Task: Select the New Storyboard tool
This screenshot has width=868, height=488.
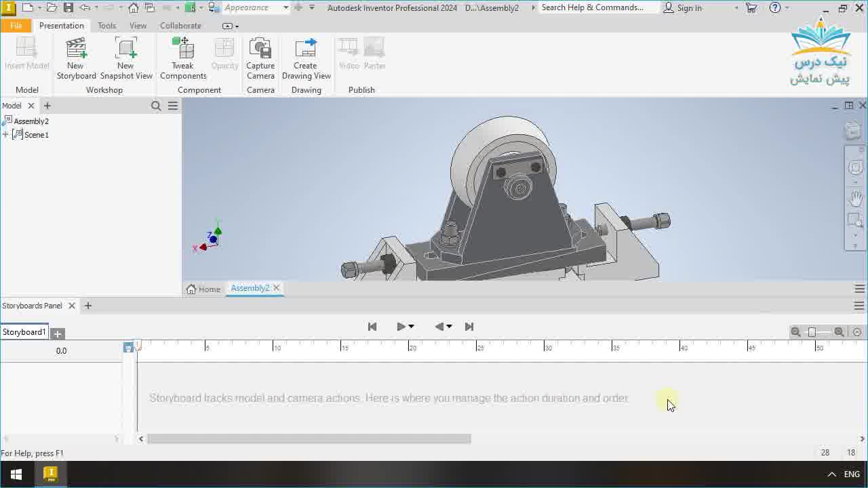Action: point(75,58)
